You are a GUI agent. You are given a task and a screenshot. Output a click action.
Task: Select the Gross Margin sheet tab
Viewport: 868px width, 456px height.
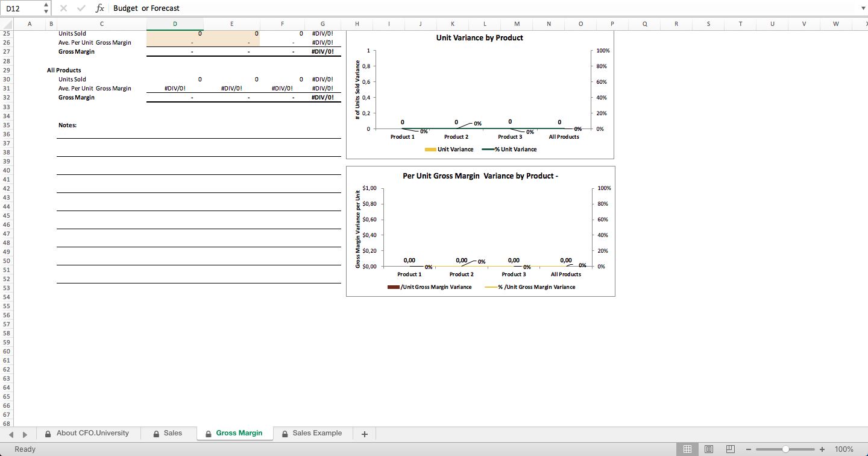234,433
